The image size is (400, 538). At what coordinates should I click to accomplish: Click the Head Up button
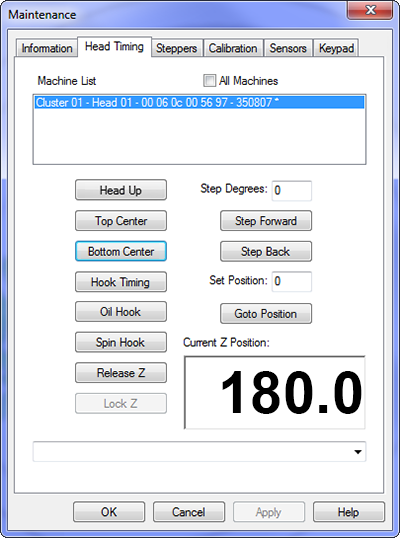121,190
